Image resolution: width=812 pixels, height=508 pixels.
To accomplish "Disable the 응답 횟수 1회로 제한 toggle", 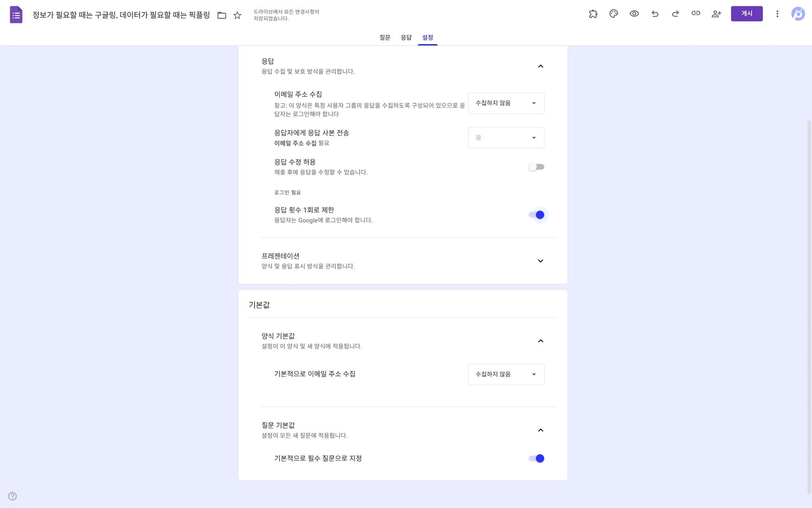I will point(536,215).
